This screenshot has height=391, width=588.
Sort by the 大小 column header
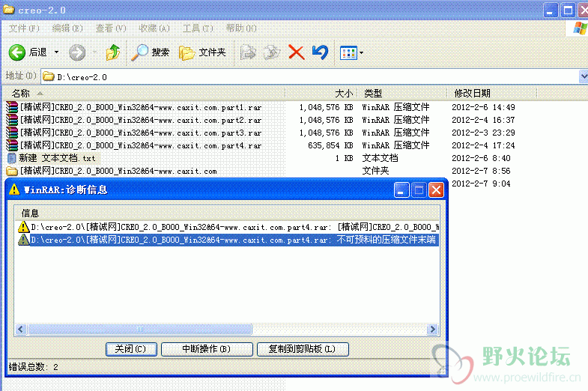tap(321, 93)
